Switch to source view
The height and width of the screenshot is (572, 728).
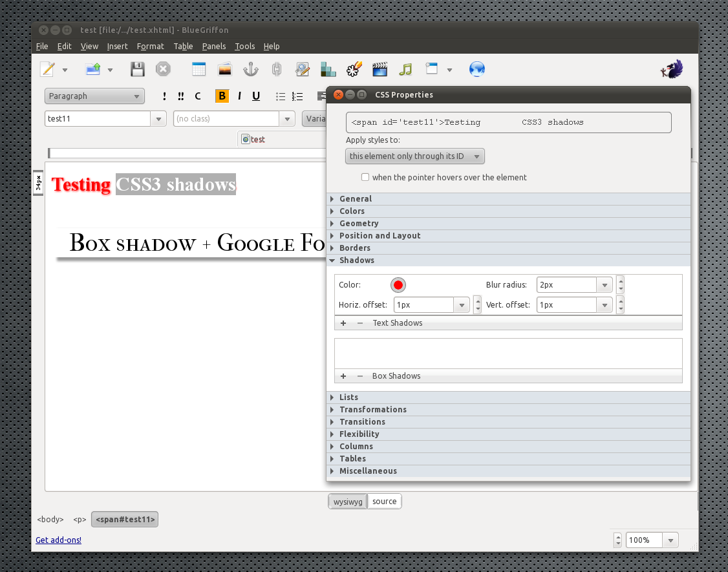click(x=385, y=502)
